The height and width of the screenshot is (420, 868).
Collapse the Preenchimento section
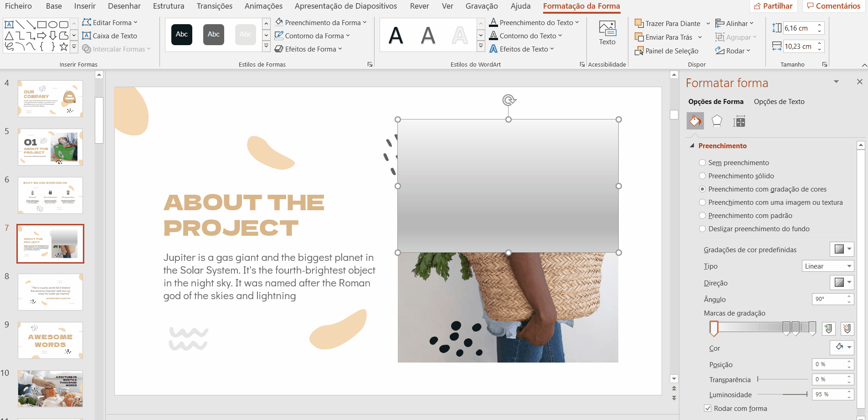692,146
